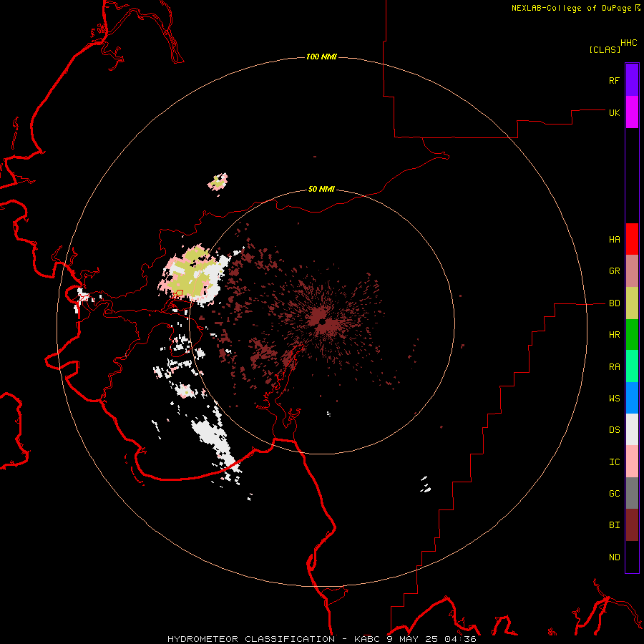
Task: Click the [CLAS] legend header
Action: [605, 49]
